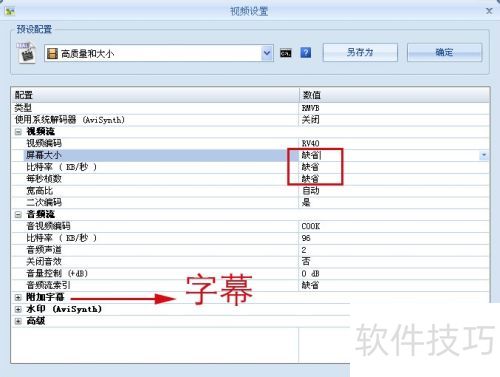Click the 是 value of 二次编码
500x377 pixels.
click(x=306, y=203)
